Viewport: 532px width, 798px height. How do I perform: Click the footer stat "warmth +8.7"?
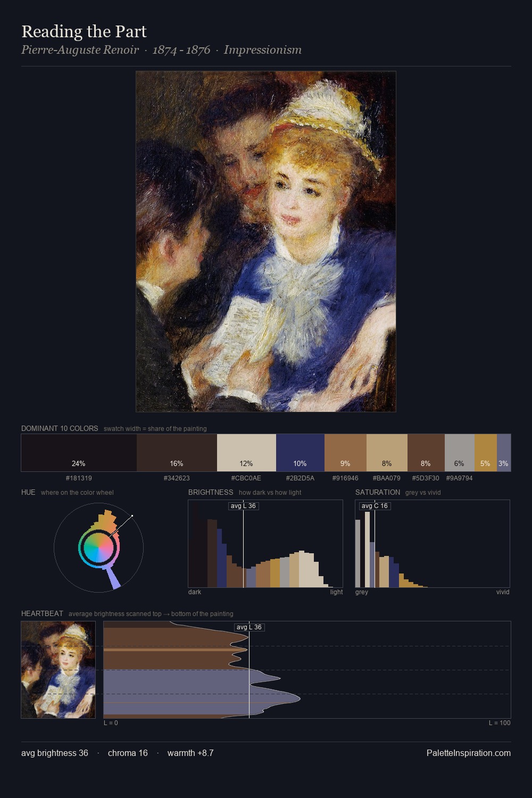tap(190, 753)
